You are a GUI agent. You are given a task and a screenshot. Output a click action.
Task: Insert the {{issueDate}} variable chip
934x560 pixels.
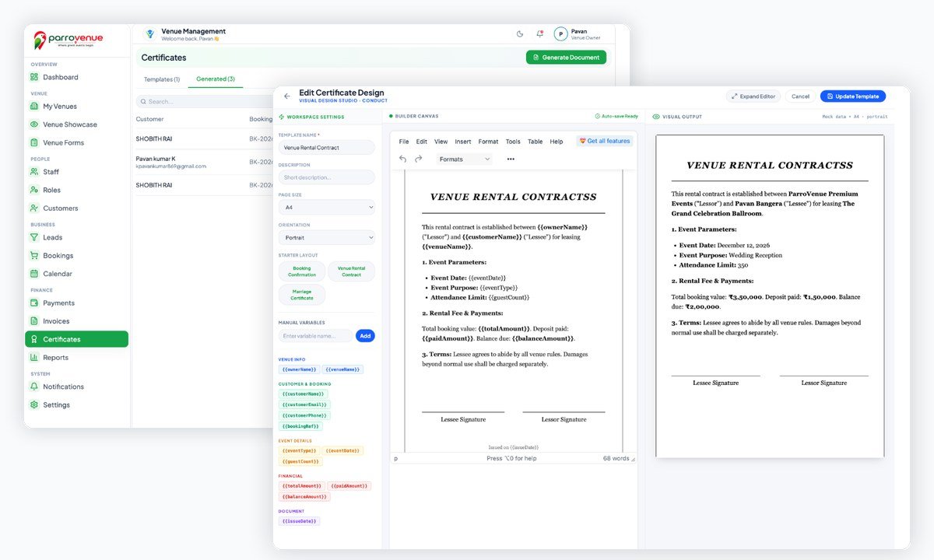(x=299, y=521)
